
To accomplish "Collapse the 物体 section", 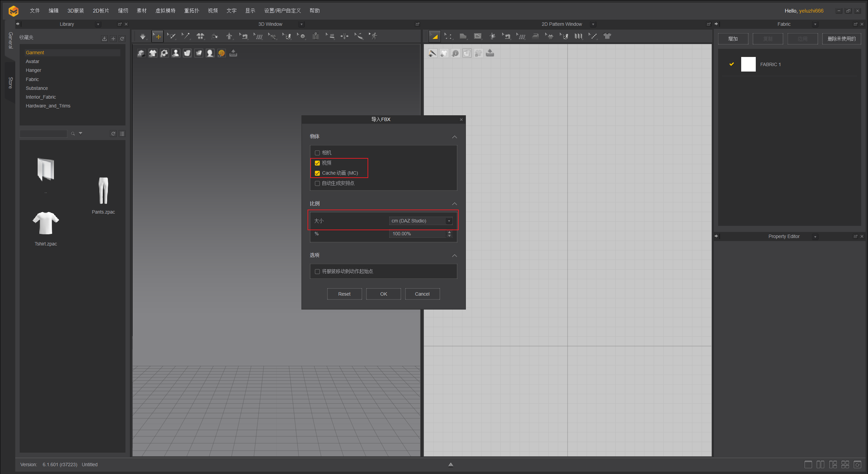I will coord(454,137).
